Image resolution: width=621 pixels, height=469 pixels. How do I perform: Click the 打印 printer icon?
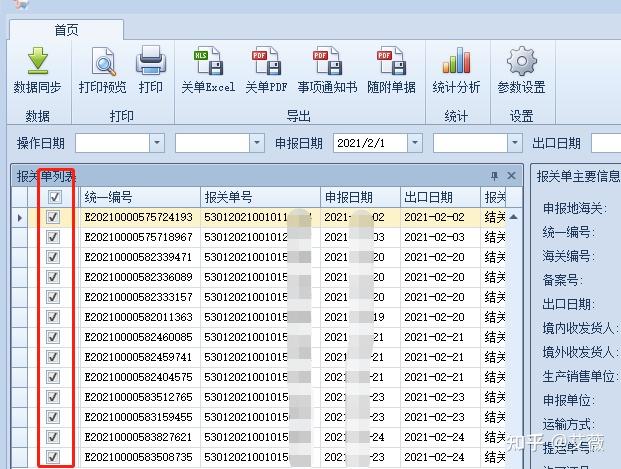[151, 61]
